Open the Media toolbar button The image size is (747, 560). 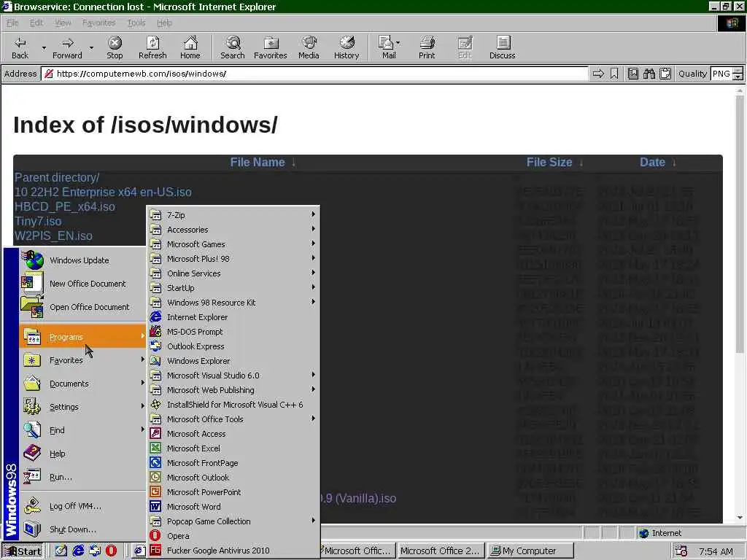coord(309,47)
